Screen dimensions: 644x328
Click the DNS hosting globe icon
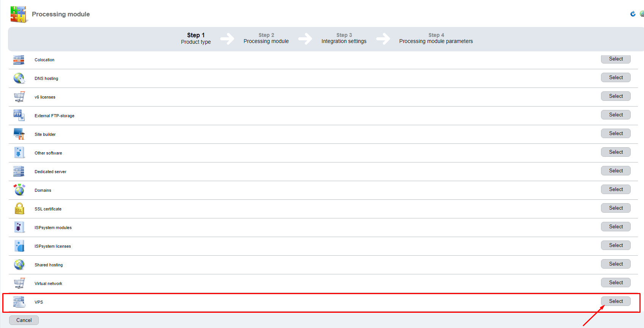coord(19,78)
